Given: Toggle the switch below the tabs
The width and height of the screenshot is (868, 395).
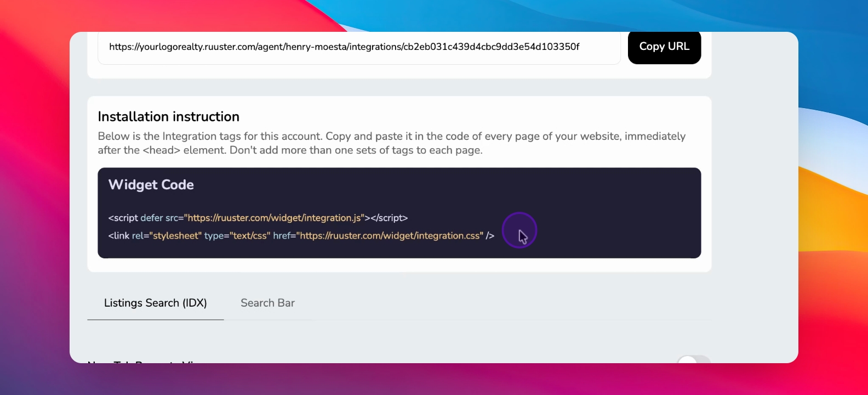Looking at the screenshot, I should 694,360.
